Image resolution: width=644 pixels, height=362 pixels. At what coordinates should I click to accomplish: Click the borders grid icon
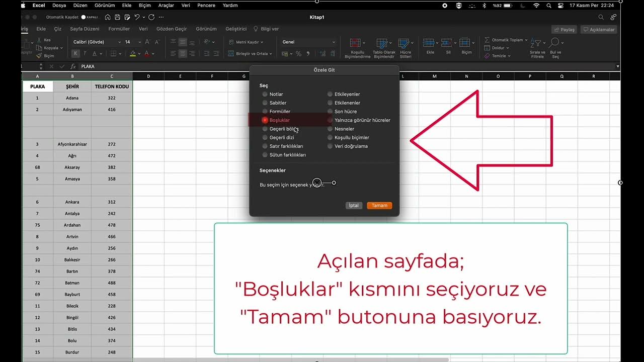tap(113, 53)
